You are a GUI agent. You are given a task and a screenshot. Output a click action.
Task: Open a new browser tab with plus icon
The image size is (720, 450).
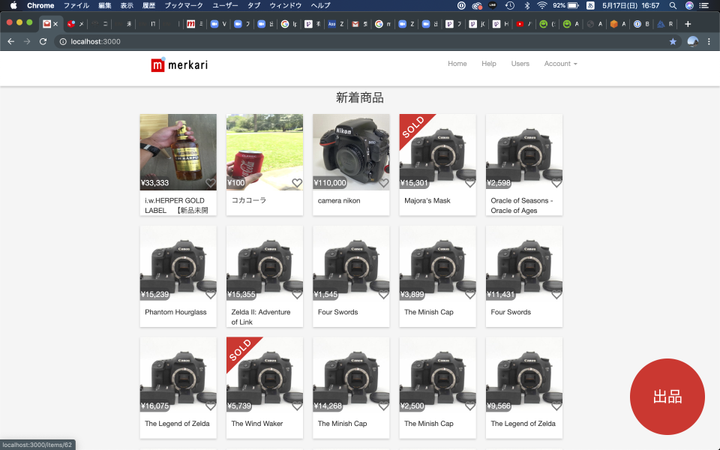[x=688, y=23]
